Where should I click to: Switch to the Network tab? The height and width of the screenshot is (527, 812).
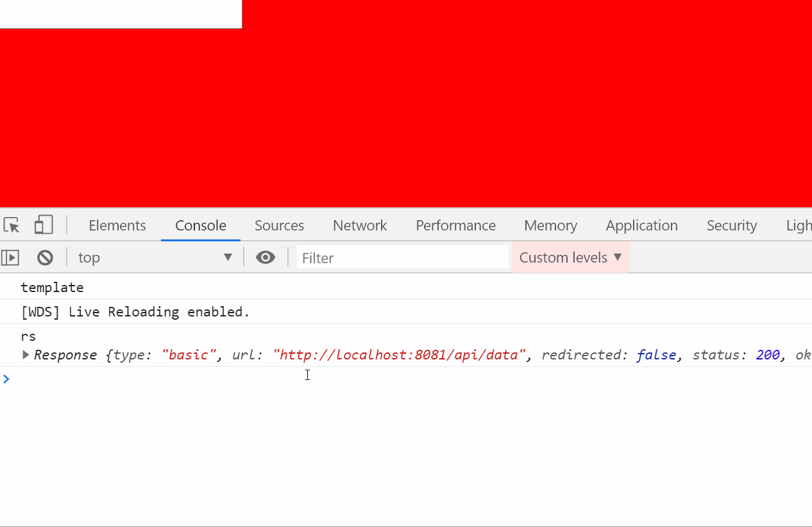360,225
